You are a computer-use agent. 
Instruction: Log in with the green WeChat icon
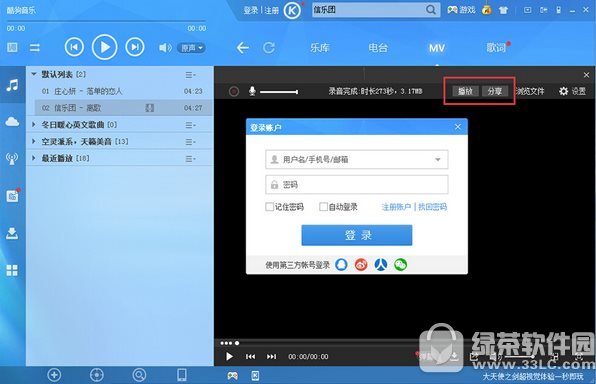click(401, 264)
